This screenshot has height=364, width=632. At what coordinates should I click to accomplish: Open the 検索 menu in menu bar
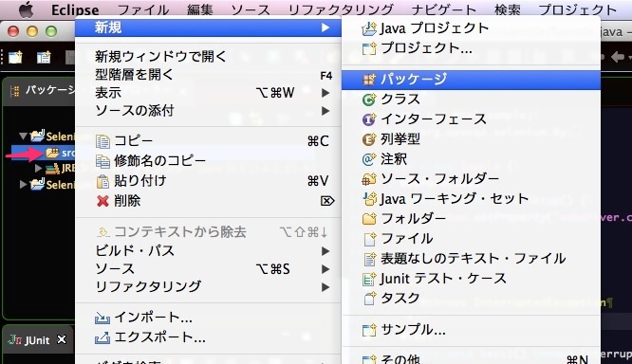click(x=508, y=9)
